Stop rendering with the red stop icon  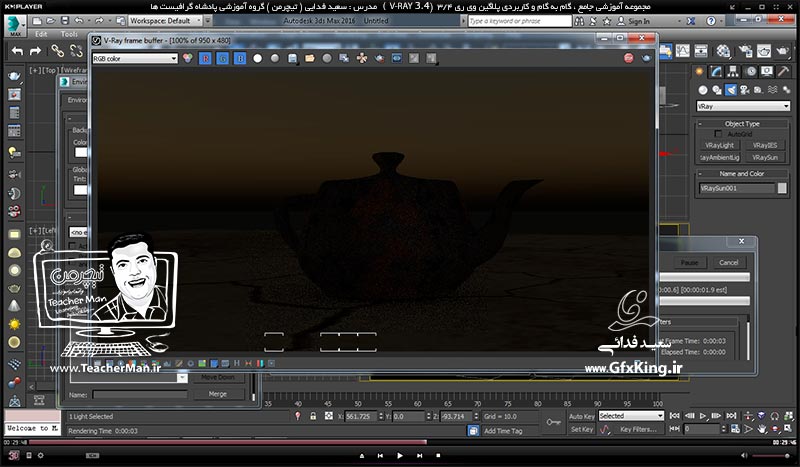click(629, 58)
